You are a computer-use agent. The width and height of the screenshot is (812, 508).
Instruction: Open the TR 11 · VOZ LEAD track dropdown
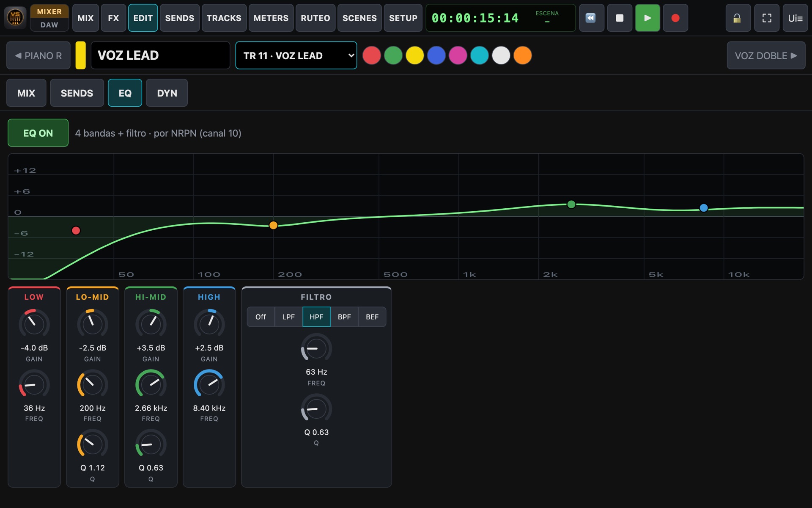[x=296, y=55]
